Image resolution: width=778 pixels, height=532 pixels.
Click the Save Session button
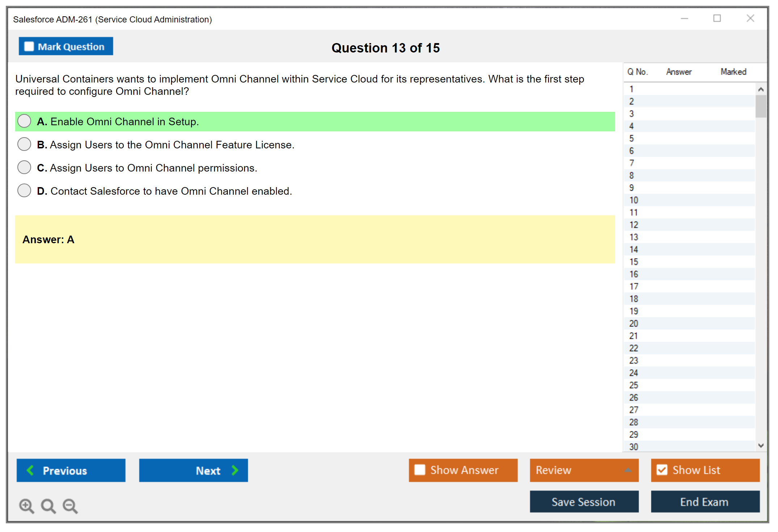(584, 502)
